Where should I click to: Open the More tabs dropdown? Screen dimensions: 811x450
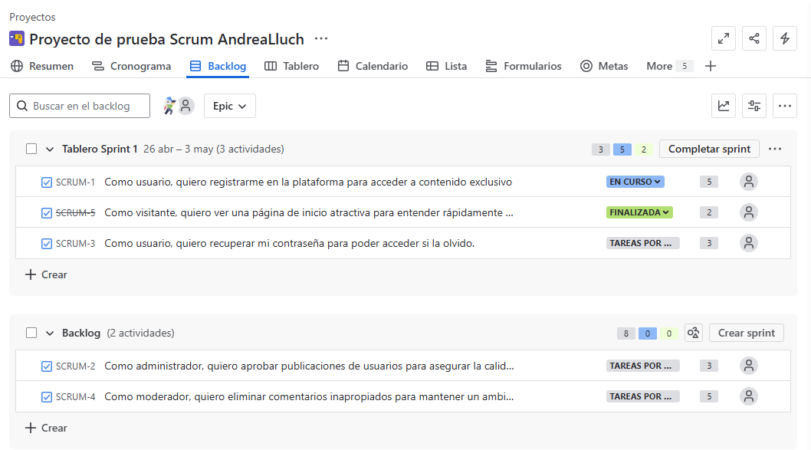tap(668, 66)
